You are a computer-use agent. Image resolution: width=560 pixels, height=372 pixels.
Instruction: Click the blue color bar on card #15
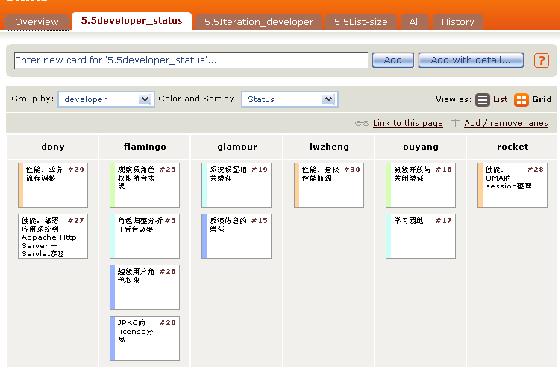(204, 236)
